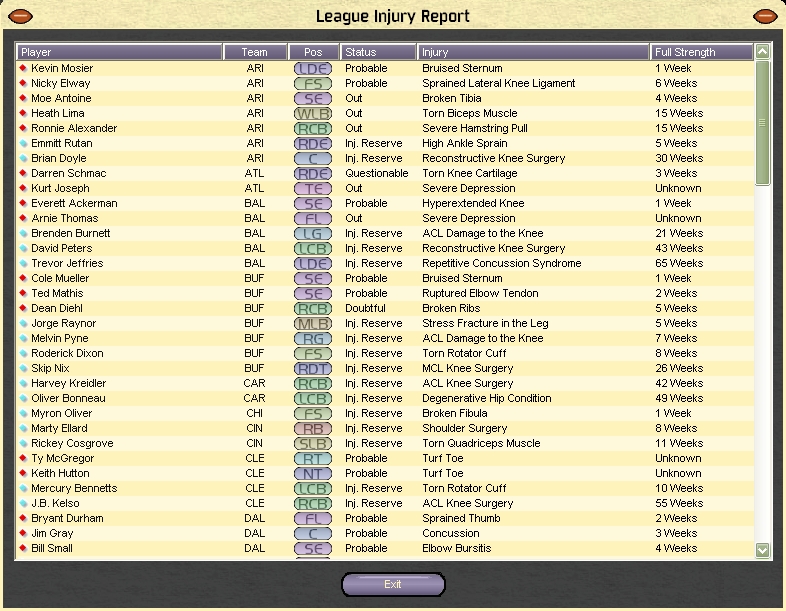The height and width of the screenshot is (611, 786).
Task: Click the scroll-down arrow of the list
Action: 763,550
